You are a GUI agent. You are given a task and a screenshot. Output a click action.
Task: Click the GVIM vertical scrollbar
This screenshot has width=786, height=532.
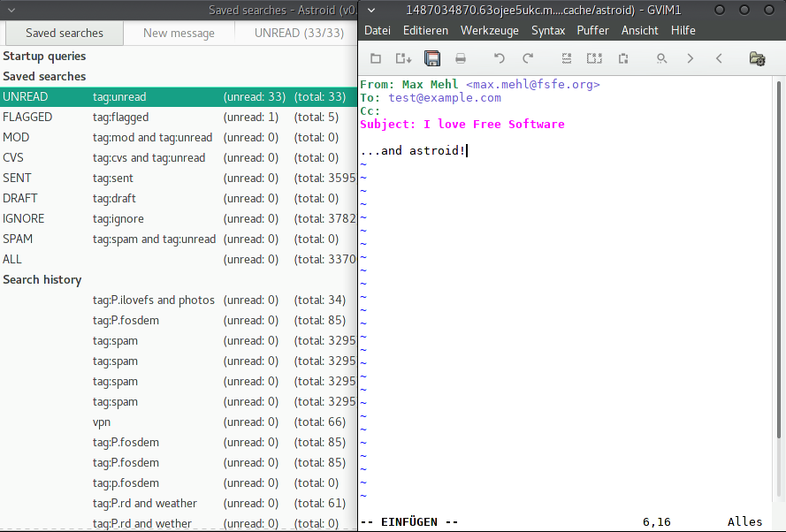tap(778, 292)
